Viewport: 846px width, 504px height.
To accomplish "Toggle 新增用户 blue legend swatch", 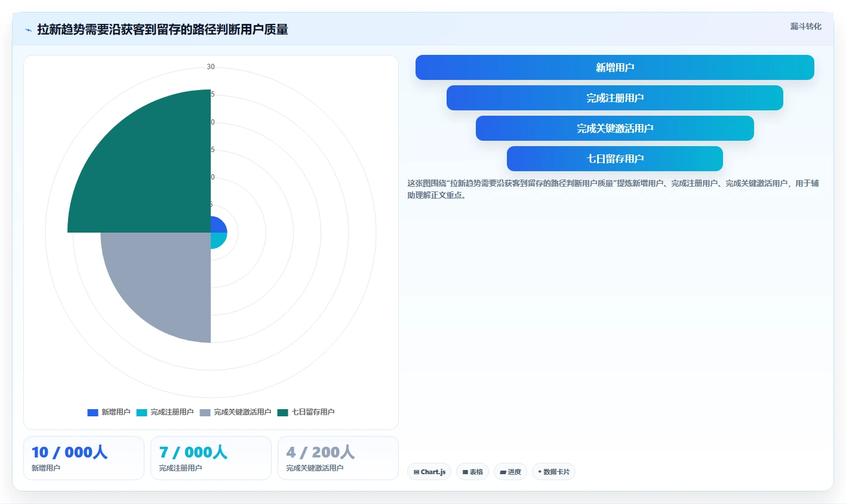I will click(93, 413).
